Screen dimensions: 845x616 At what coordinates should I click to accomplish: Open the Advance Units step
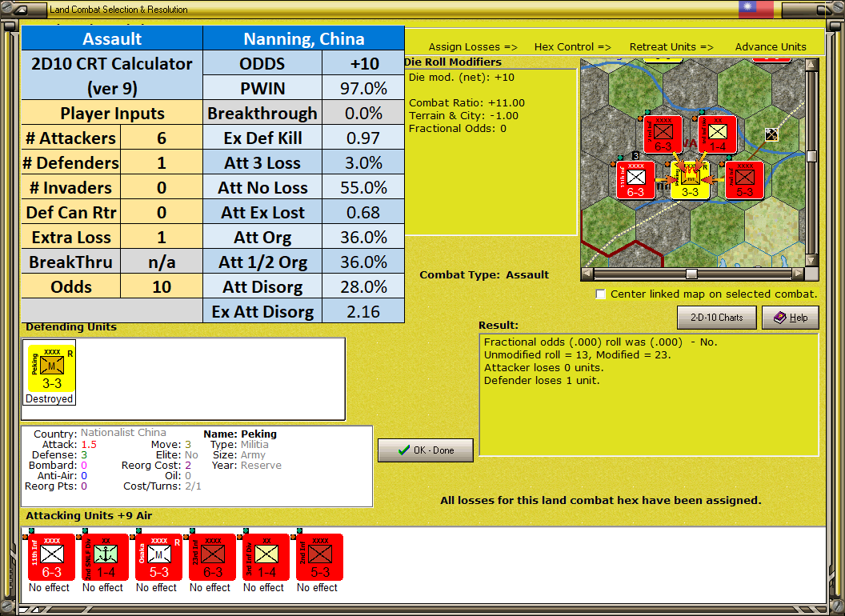771,47
